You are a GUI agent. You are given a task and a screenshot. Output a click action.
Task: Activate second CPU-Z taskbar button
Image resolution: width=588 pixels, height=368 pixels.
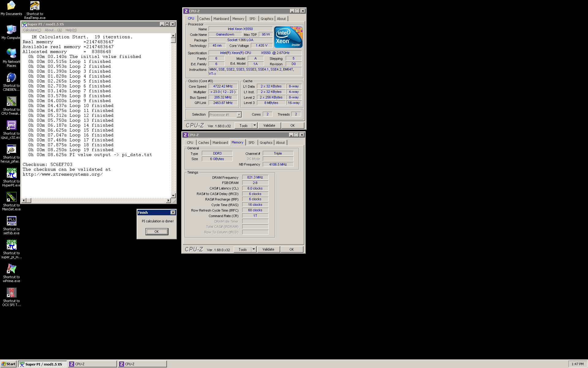(x=142, y=364)
